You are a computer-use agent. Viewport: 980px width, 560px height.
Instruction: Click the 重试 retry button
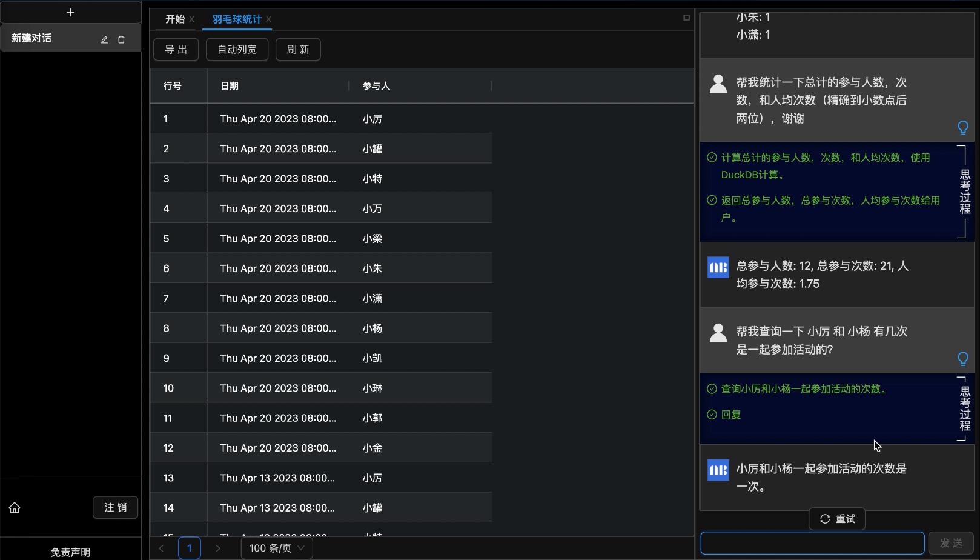tap(837, 519)
